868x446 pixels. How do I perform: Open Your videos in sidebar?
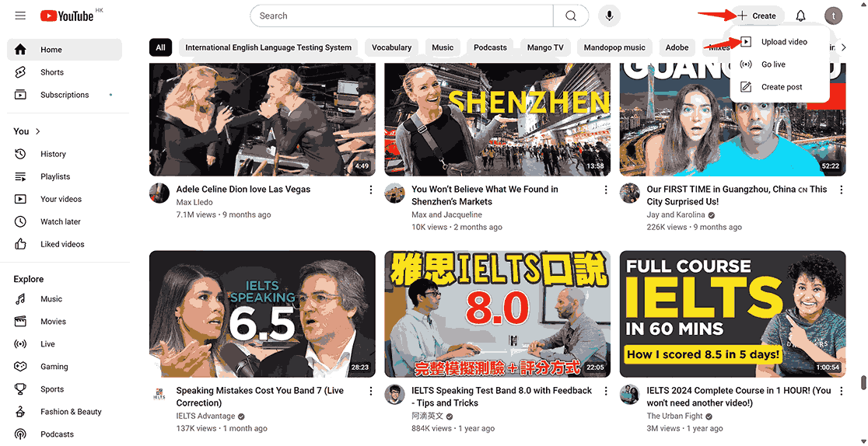click(65, 199)
